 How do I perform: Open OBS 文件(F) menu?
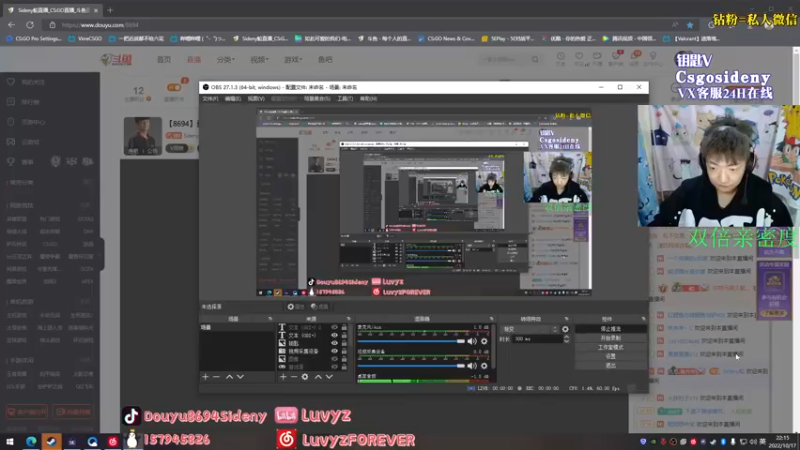[210, 98]
